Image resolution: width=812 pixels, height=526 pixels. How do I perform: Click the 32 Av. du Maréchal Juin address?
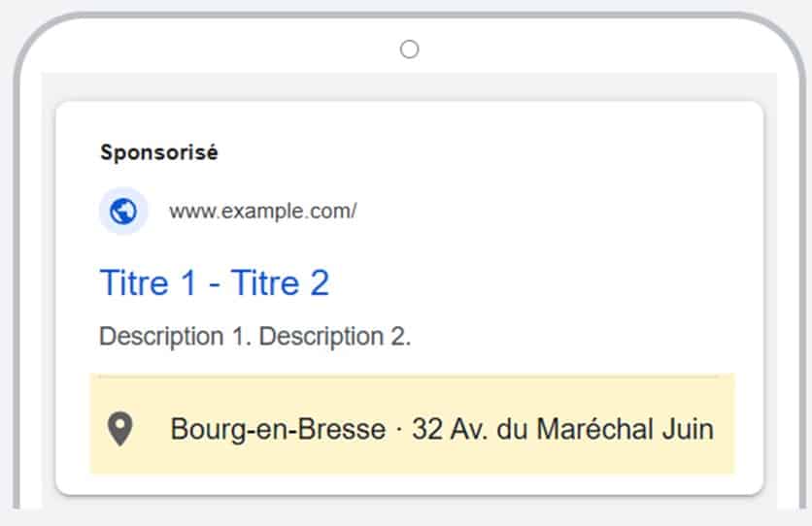click(563, 429)
